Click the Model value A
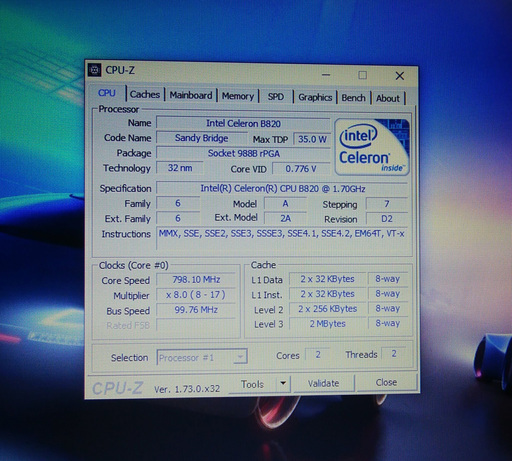The image size is (512, 461). point(285,204)
